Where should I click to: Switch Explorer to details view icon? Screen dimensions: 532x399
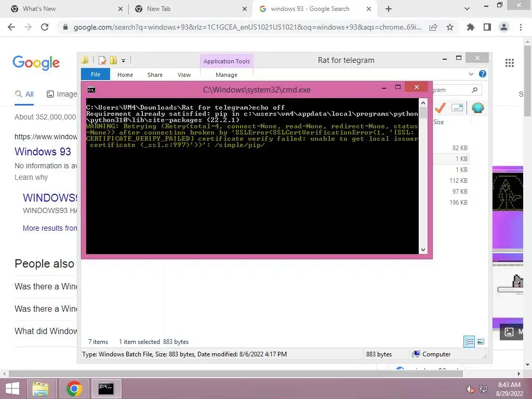coord(469,342)
